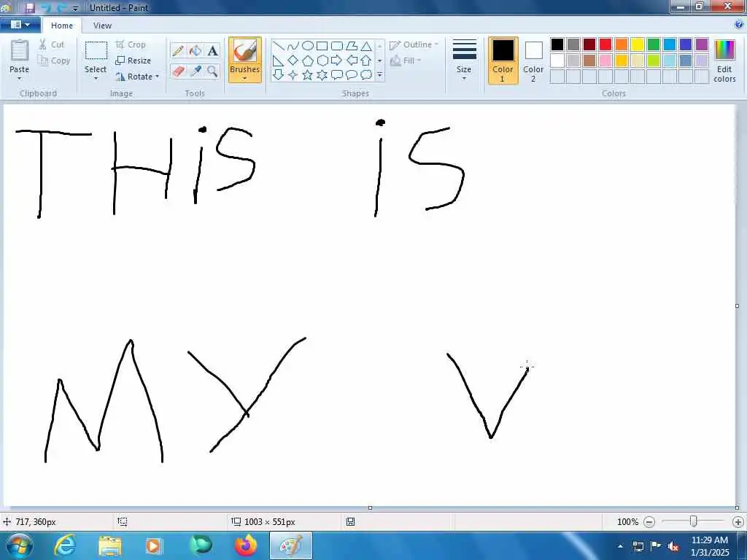Open Windows Explorer folder on taskbar
This screenshot has width=747, height=560.
point(109,546)
